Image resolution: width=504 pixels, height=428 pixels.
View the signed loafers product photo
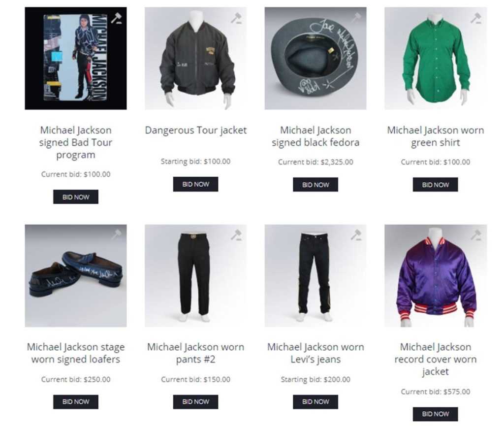point(76,276)
